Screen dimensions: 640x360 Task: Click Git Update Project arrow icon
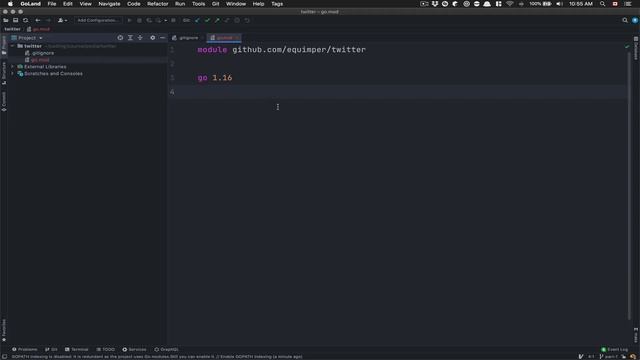coord(198,20)
